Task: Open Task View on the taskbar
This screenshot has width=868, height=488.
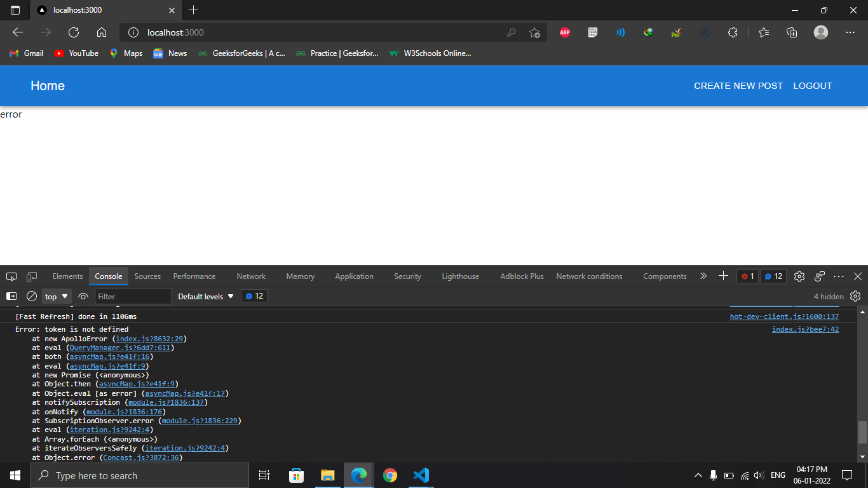Action: click(264, 475)
